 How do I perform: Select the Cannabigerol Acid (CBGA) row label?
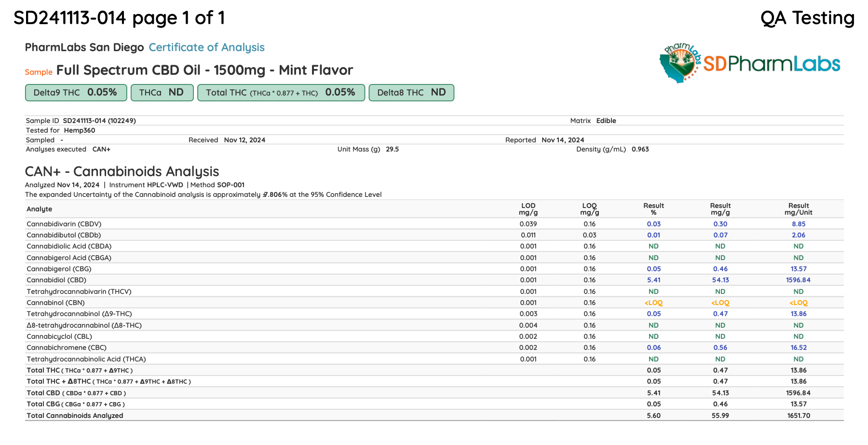point(69,258)
